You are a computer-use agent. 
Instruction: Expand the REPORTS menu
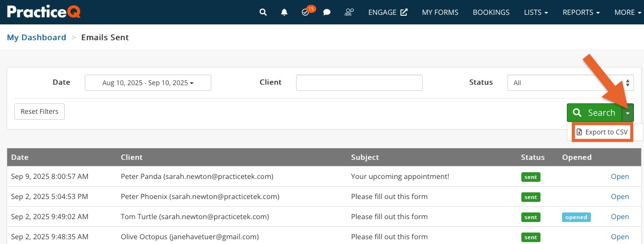click(581, 12)
